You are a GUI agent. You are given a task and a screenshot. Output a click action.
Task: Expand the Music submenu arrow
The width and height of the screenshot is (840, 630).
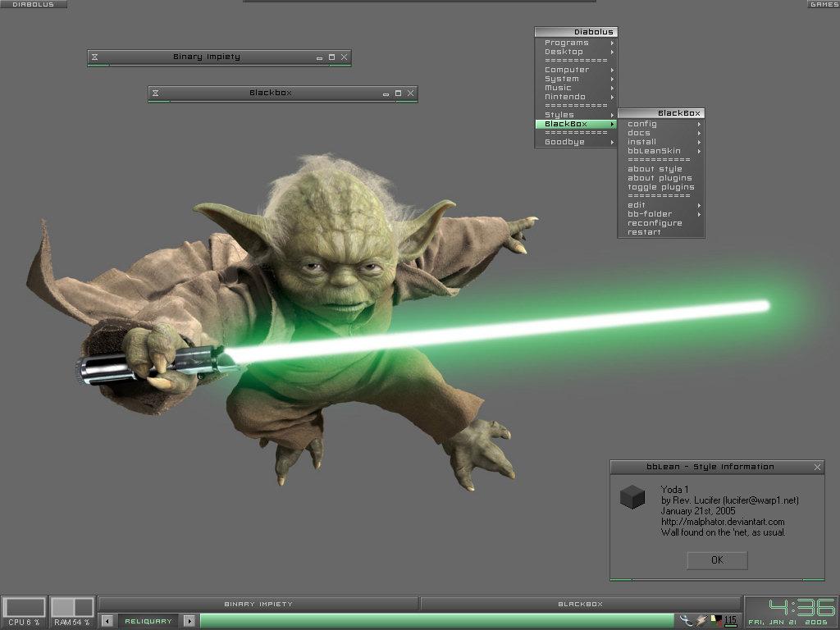point(612,89)
